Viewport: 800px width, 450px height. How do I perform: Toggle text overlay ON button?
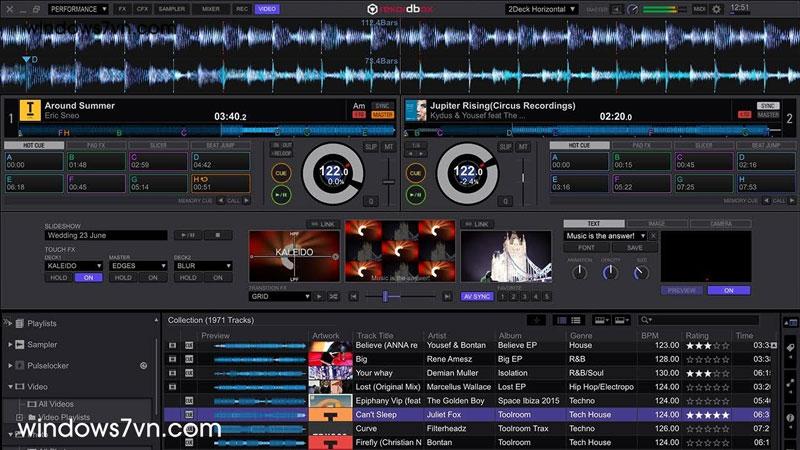(x=729, y=290)
